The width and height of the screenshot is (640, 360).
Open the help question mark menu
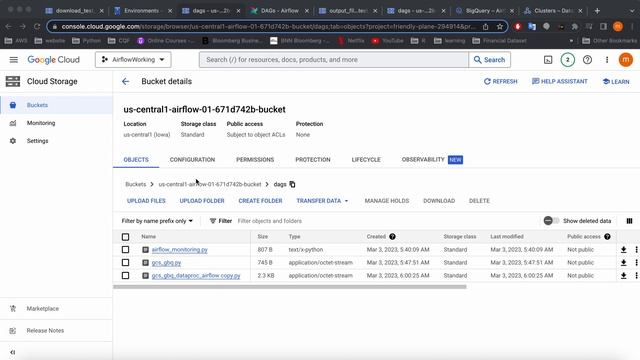point(587,60)
